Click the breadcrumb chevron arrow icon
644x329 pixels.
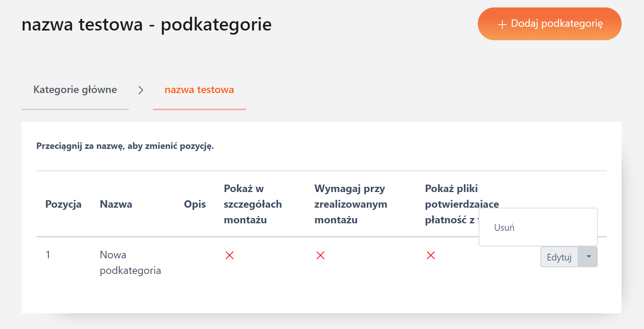pyautogui.click(x=141, y=90)
